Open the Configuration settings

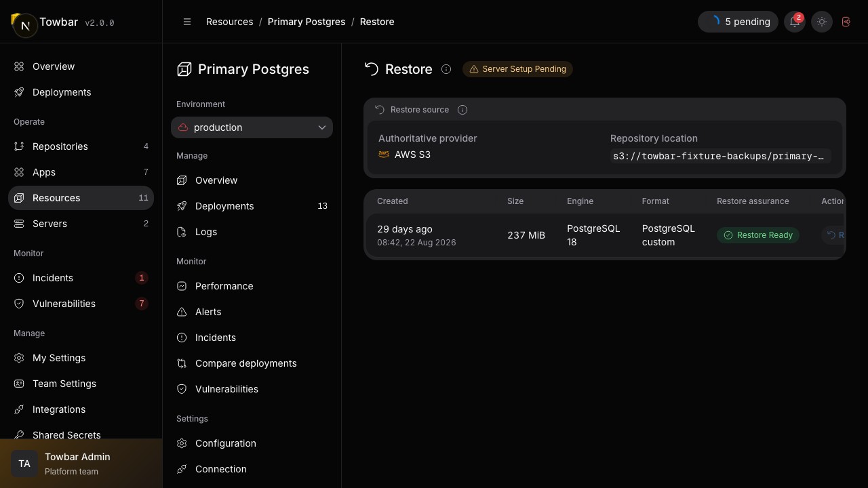tap(252, 443)
